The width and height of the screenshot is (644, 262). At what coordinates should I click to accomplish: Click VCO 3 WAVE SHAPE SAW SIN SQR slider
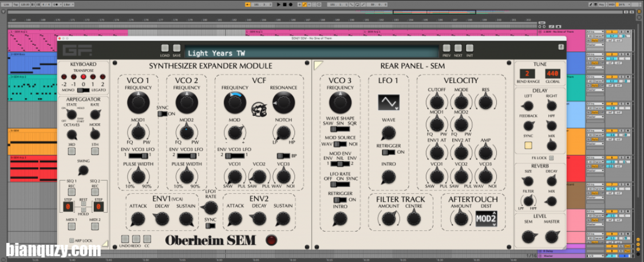tap(340, 130)
